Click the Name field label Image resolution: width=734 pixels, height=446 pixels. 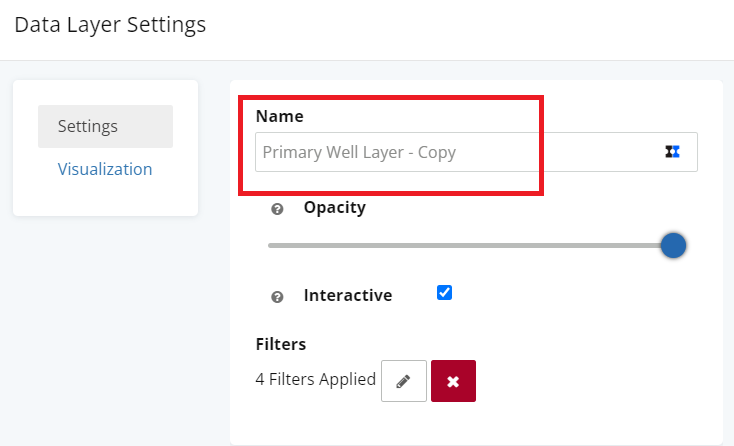(x=279, y=116)
